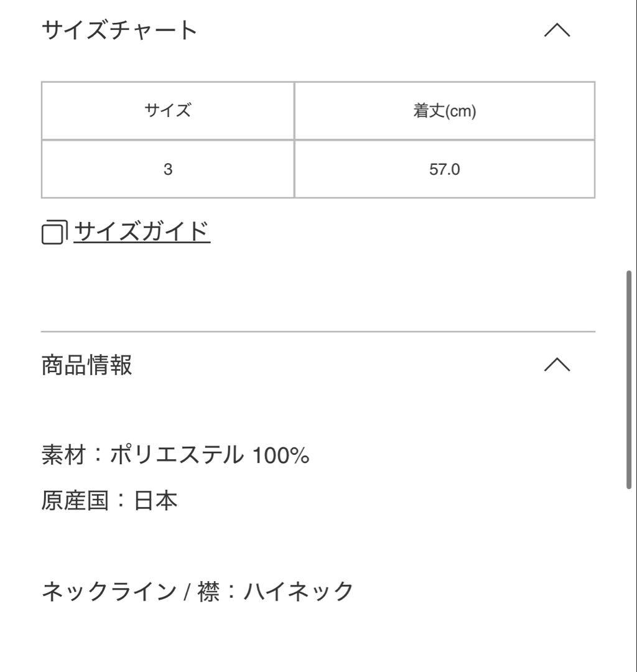Viewport: 637px width, 672px height.
Task: Click the divider line above 商品情報
Action: pos(318,331)
